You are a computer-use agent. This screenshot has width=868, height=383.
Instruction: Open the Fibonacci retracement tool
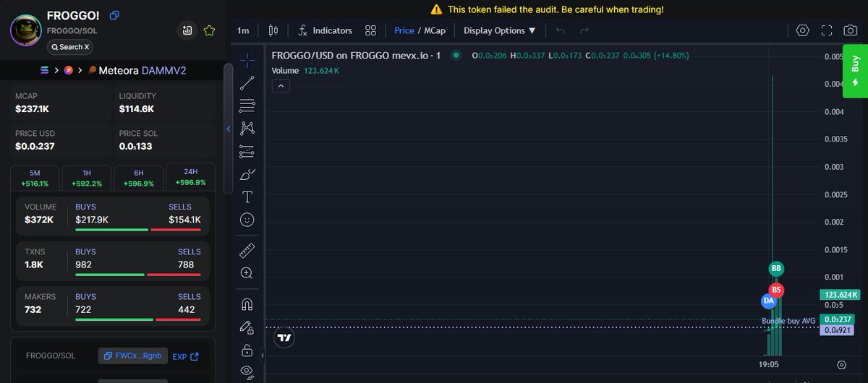point(247,105)
